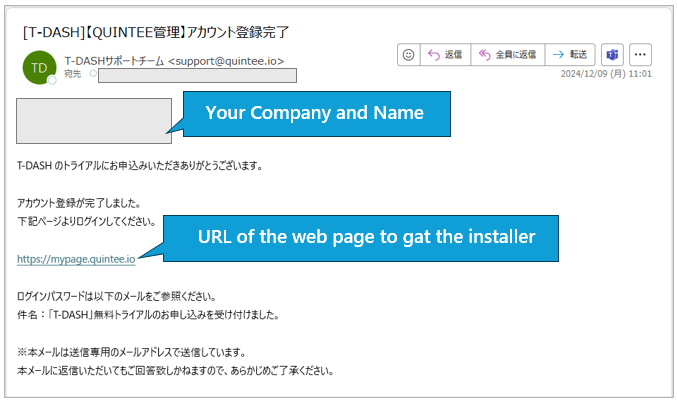Click the "Your Company and Name" callout
This screenshot has width=677, height=401.
(x=313, y=113)
